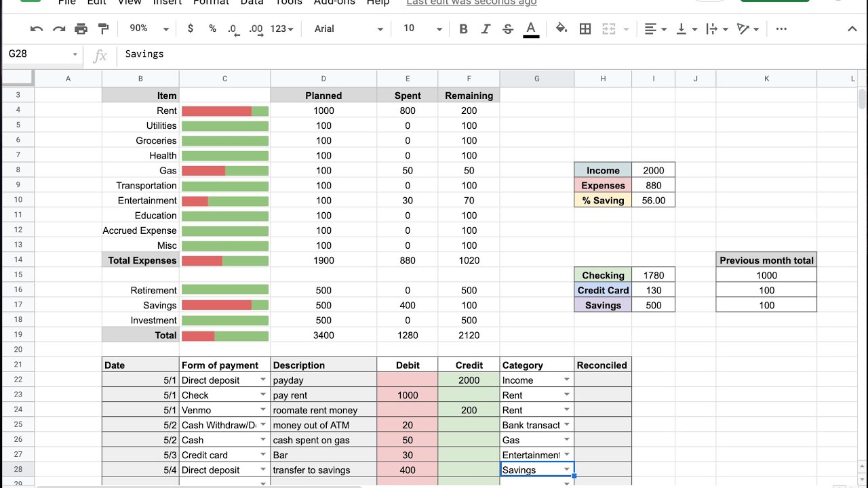Redo the last action
The image size is (868, 488).
pos(59,28)
